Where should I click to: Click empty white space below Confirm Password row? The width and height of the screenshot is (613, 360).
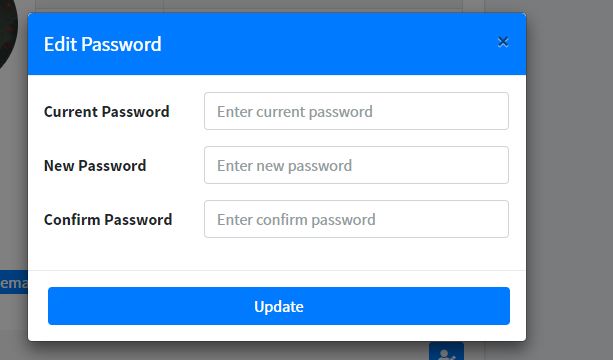click(277, 254)
